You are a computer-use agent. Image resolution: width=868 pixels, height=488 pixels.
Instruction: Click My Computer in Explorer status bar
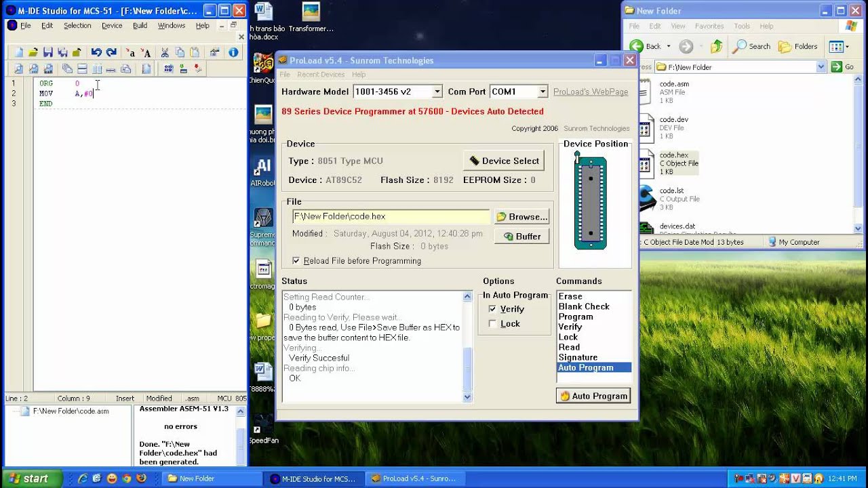pyautogui.click(x=793, y=242)
